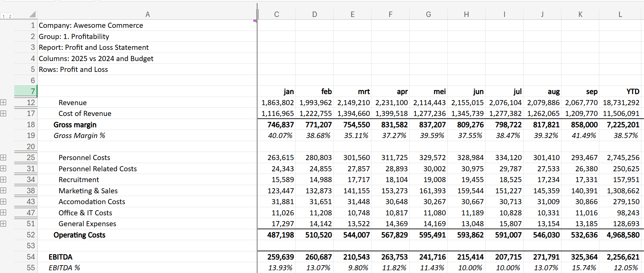This screenshot has width=644, height=273.
Task: Select the 'EBITDA' label cell
Action: tap(147, 257)
